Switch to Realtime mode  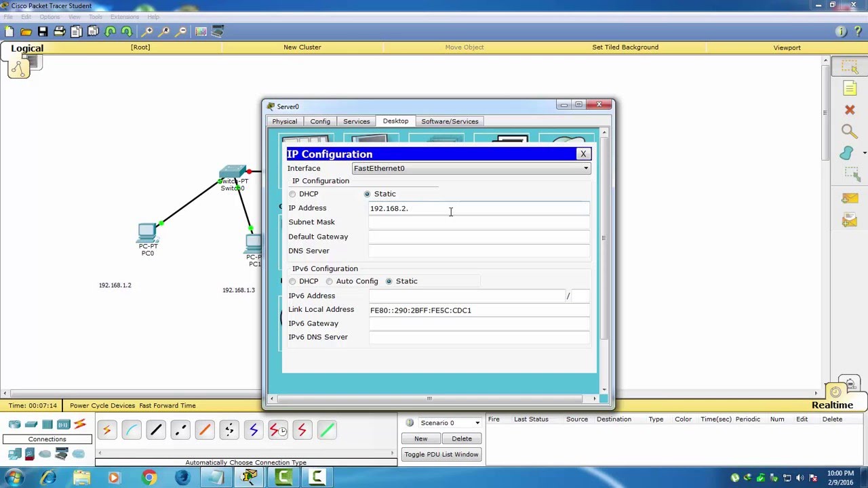point(832,405)
